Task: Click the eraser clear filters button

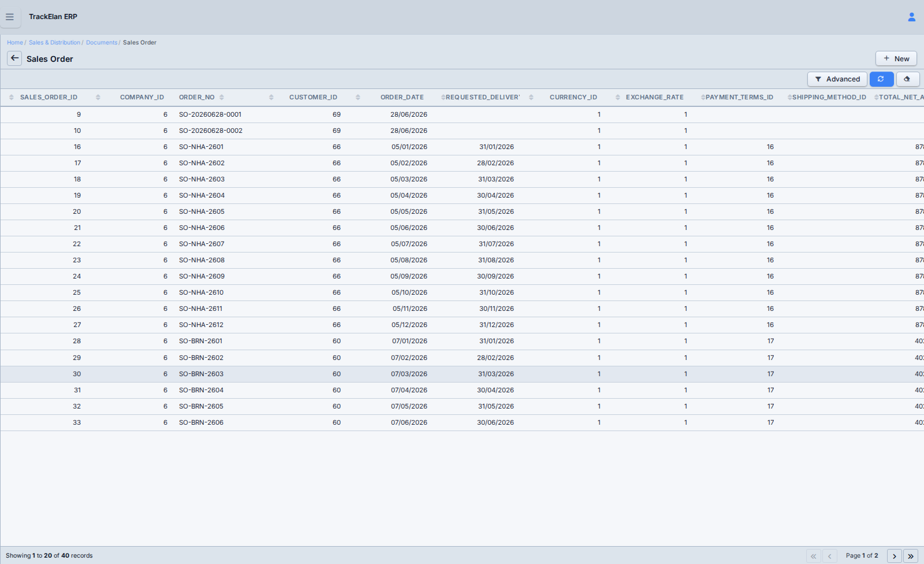Action: pyautogui.click(x=907, y=79)
